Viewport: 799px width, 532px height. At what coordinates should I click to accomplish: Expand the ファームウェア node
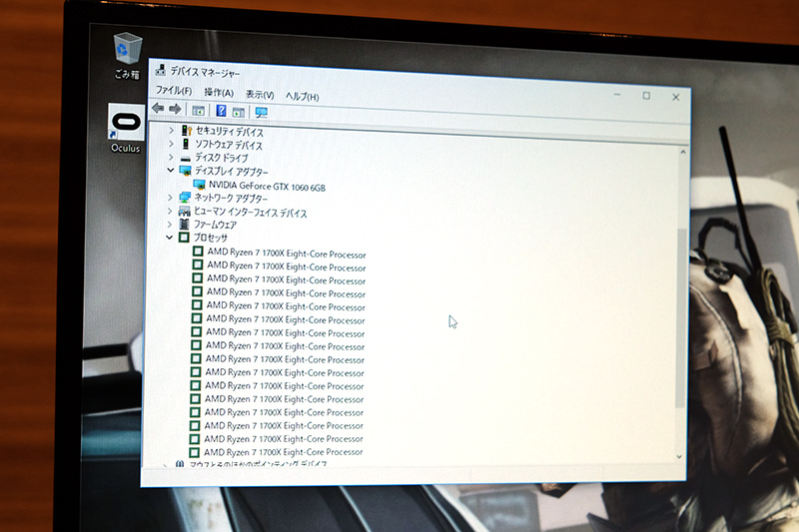click(169, 224)
